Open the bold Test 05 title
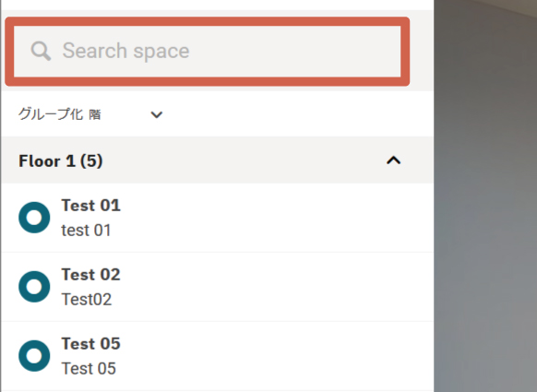Viewport: 537px width, 392px height. click(x=90, y=344)
